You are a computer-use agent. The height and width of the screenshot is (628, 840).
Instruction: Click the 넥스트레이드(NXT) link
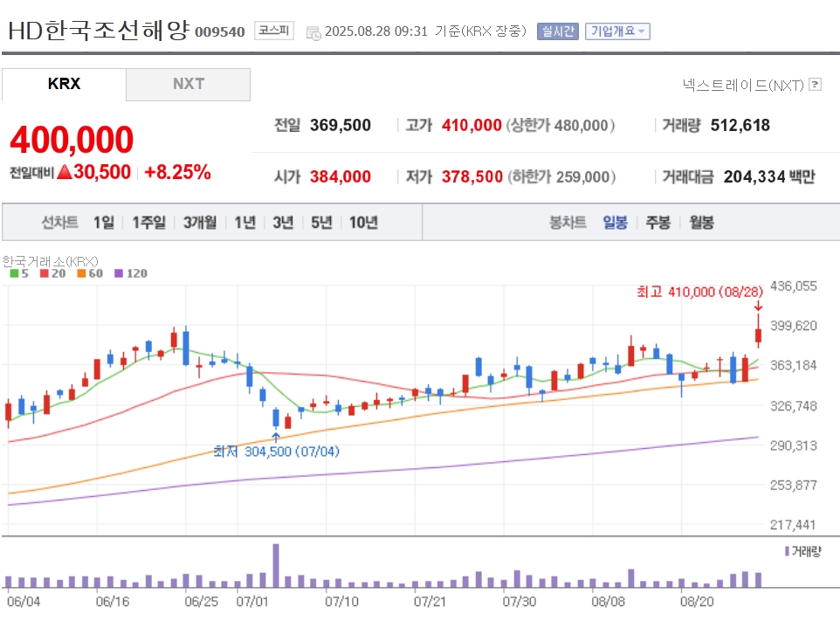coord(743,85)
